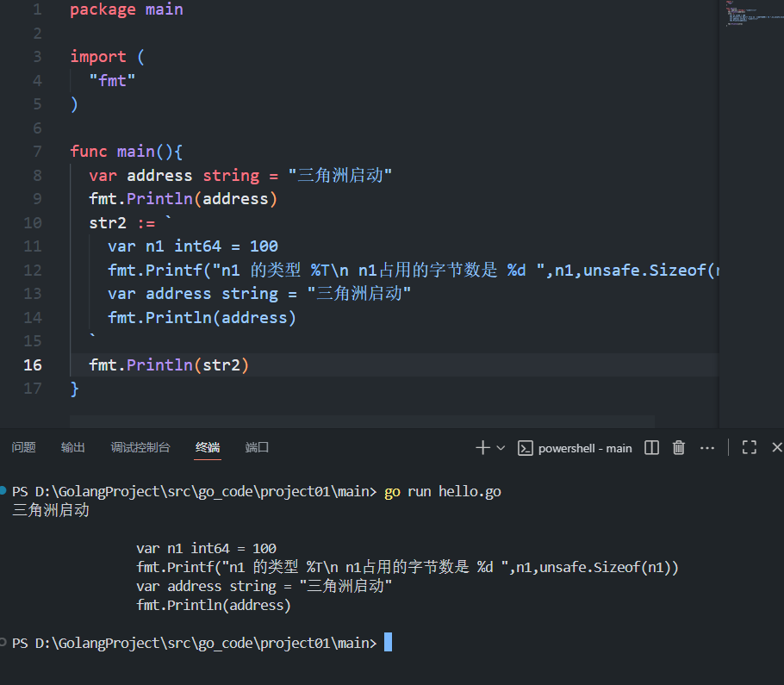The height and width of the screenshot is (685, 784).
Task: Open the terminal more actions ellipsis menu
Action: (707, 447)
